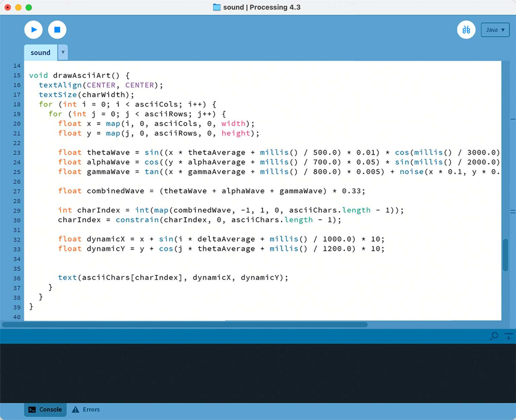Screen dimensions: 516x420
Task: Enable the debugger butterfly icon
Action: point(466,30)
